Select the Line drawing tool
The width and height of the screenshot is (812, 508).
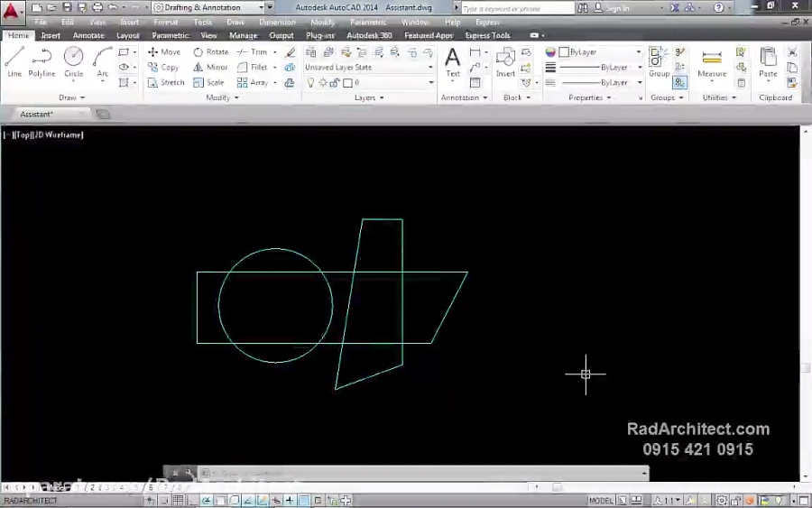[x=14, y=61]
